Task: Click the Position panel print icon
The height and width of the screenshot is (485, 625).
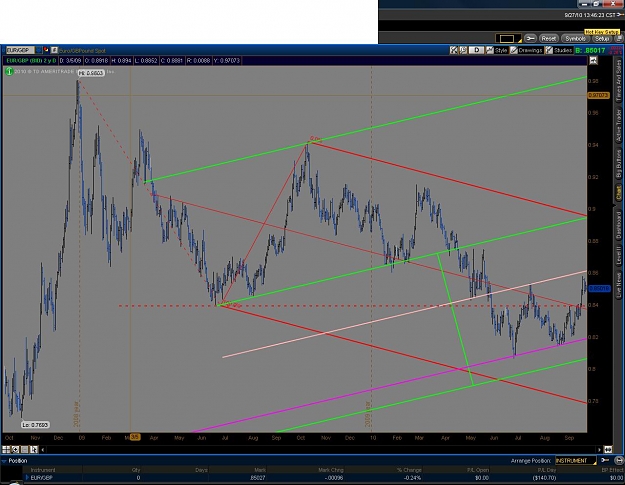Action: (619, 461)
